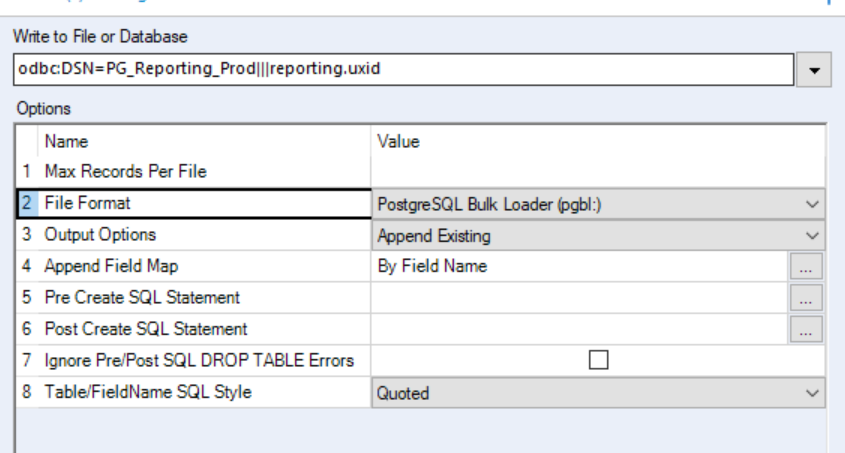Click the Pre Create SQL Statement value cell

[580, 298]
